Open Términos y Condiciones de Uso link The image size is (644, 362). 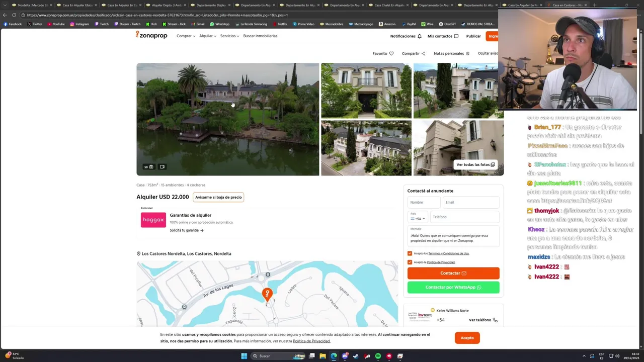(x=449, y=253)
